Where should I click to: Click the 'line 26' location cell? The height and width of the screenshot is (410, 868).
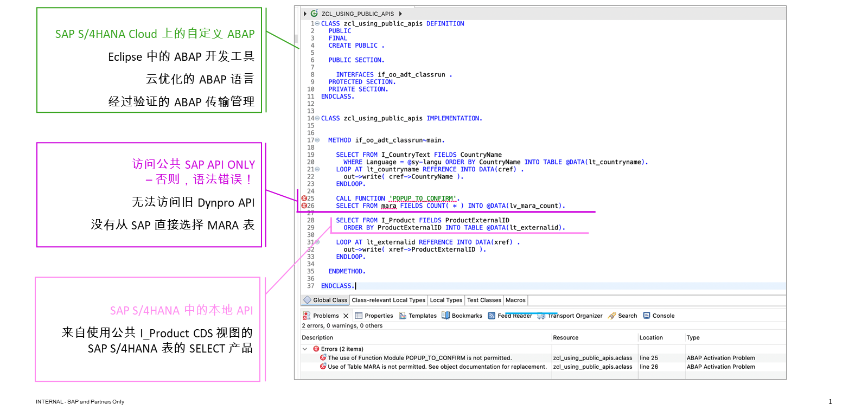pos(649,367)
